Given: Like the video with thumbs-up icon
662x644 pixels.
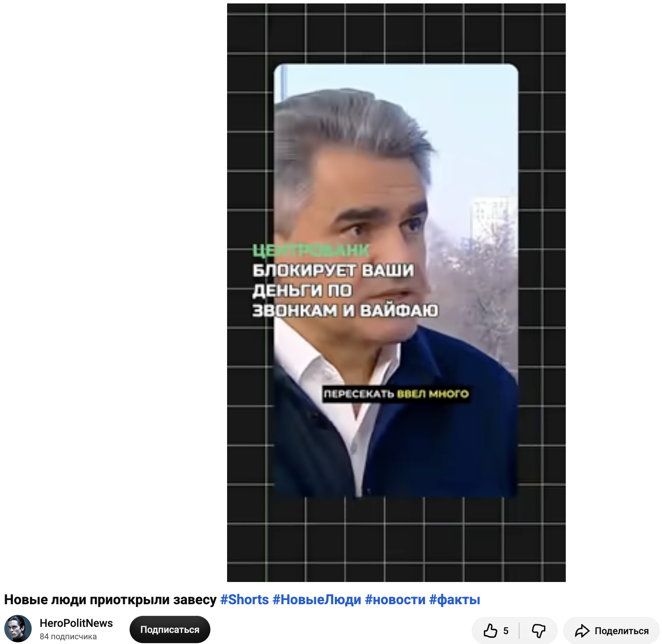Looking at the screenshot, I should point(496,631).
